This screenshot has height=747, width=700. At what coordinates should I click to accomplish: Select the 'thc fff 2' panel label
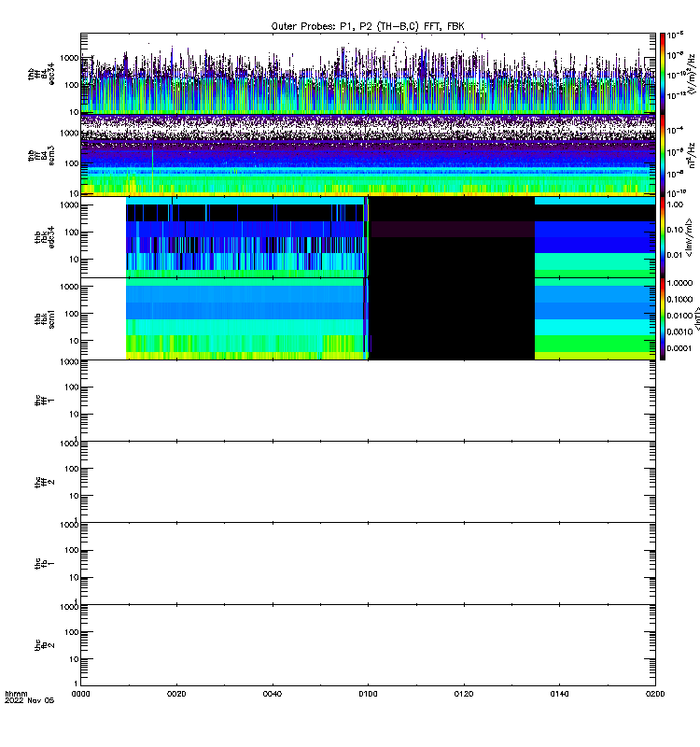[x=45, y=482]
